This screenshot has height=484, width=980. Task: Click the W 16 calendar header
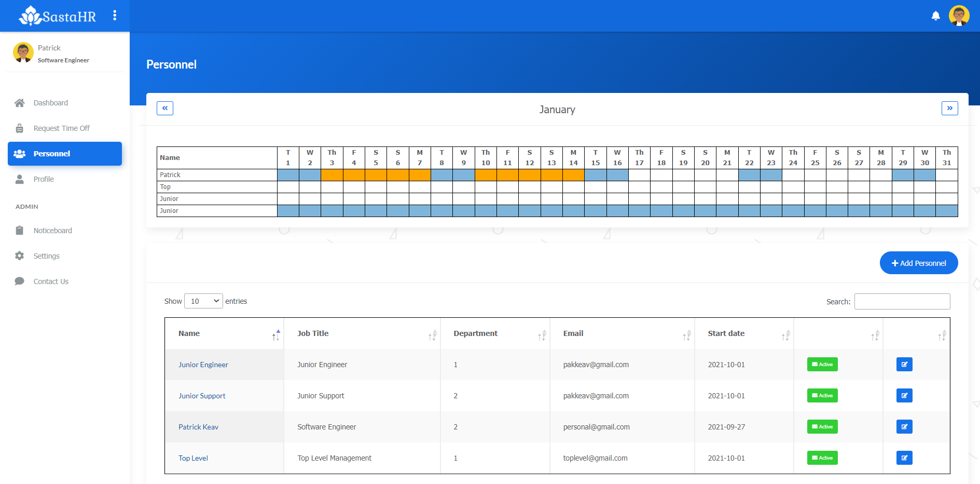click(617, 158)
